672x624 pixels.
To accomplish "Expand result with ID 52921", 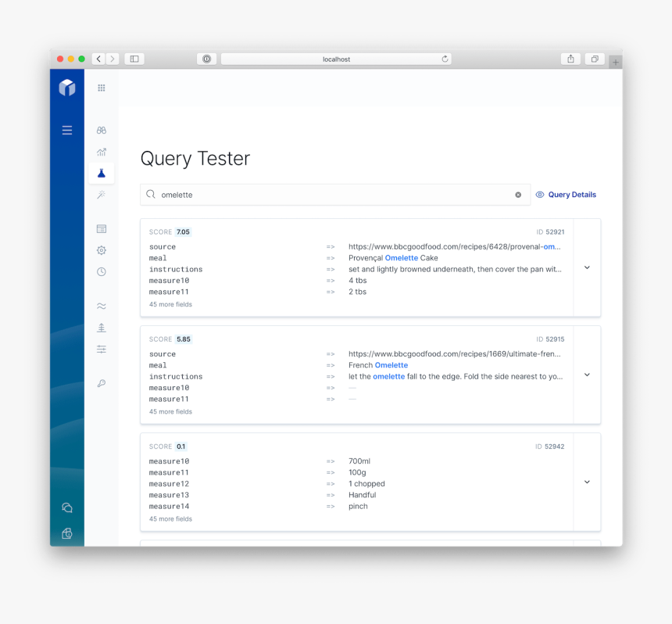I will (587, 267).
